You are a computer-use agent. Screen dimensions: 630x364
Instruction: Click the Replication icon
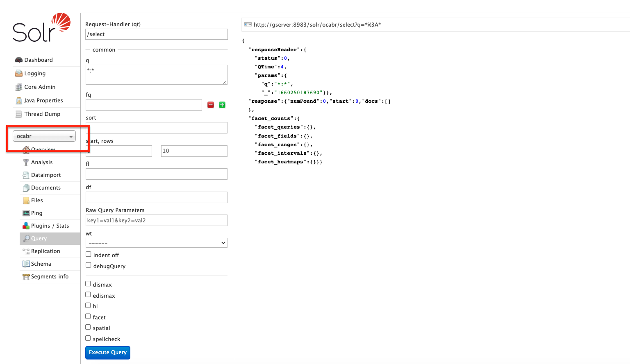click(26, 251)
